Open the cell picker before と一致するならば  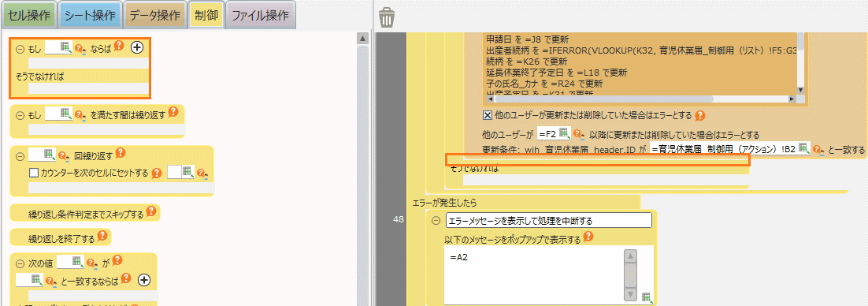pos(37,279)
